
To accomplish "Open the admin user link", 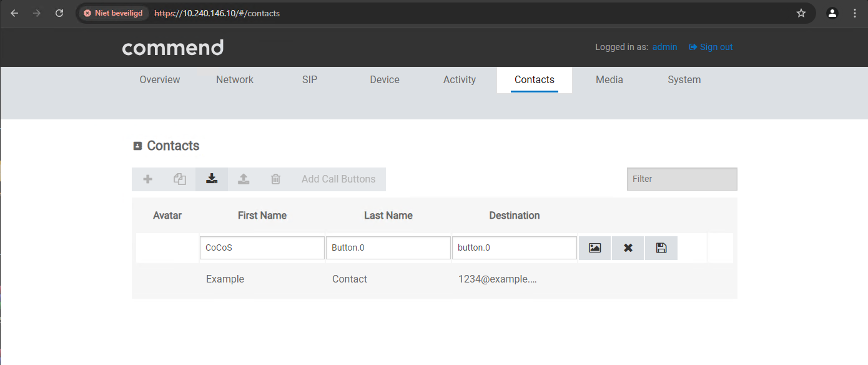I will coord(664,47).
